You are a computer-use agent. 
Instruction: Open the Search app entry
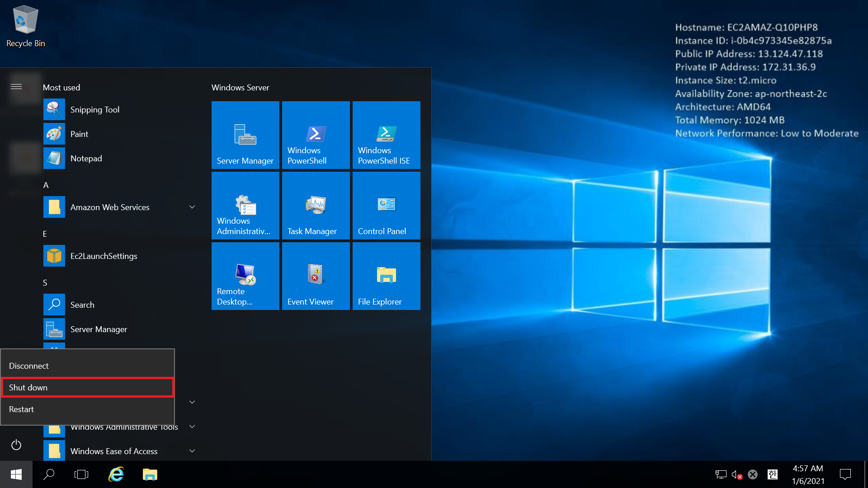pyautogui.click(x=120, y=305)
